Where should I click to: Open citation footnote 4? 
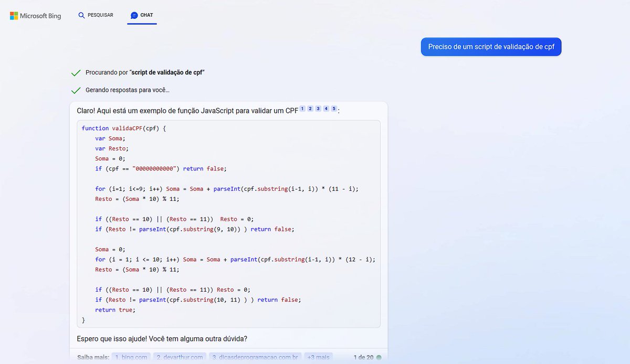click(326, 109)
